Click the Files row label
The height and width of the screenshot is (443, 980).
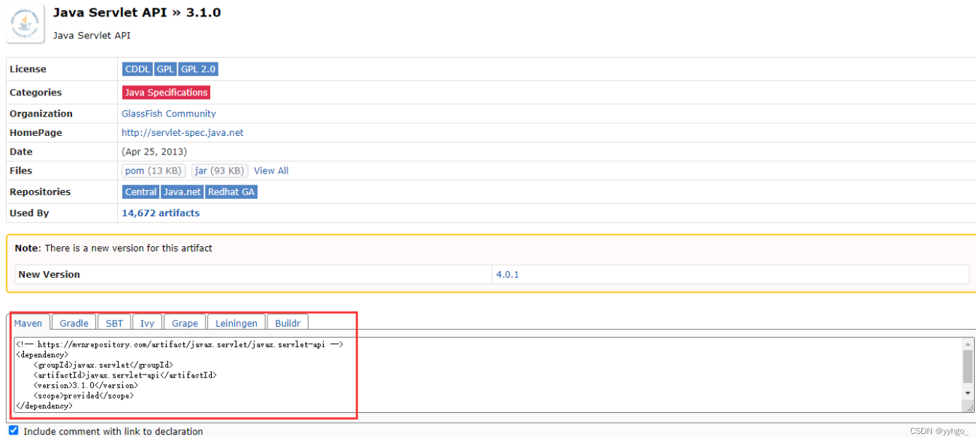pos(21,170)
